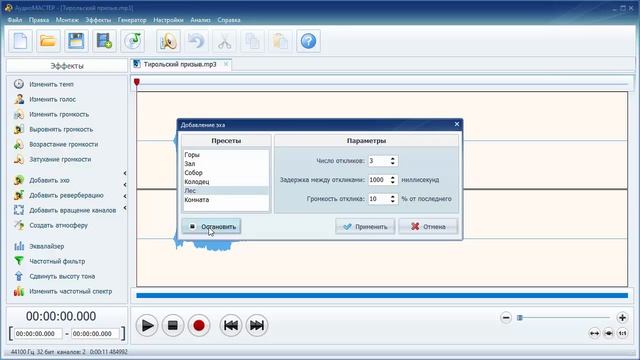Open the Правка menu
The image size is (640, 360).
[39, 20]
